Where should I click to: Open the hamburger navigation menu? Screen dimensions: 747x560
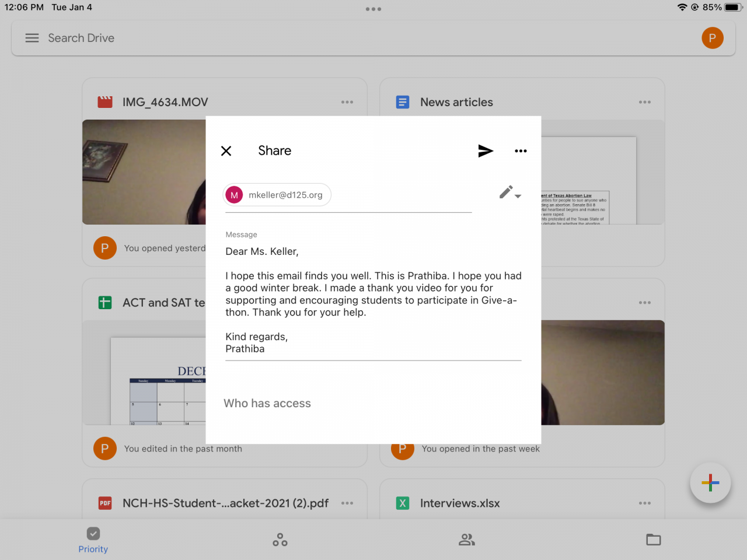pos(32,38)
